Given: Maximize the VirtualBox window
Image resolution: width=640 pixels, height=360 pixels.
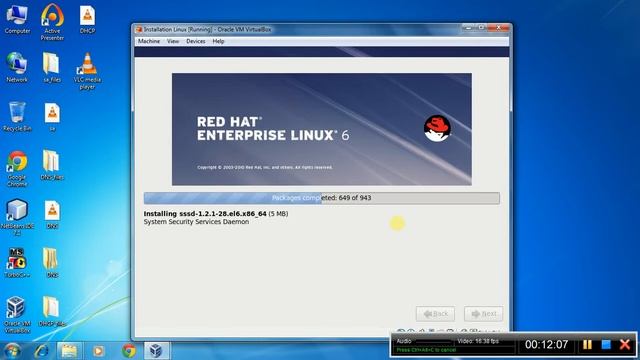Looking at the screenshot, I should 481,28.
